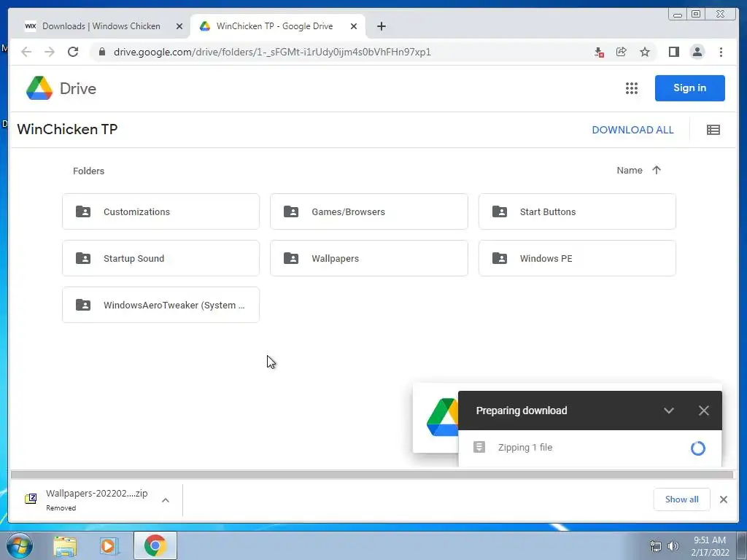Open the Windows PE folder

(577, 258)
